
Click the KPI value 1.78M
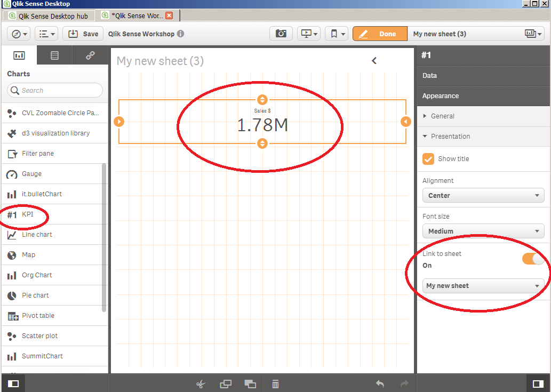[262, 125]
